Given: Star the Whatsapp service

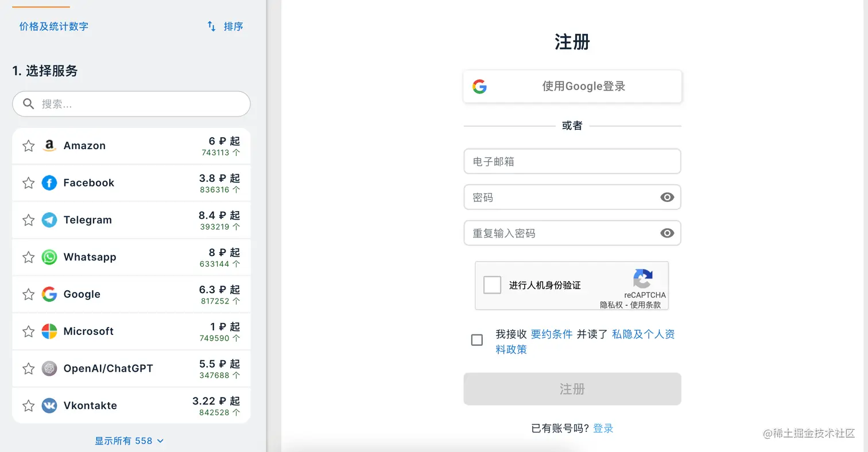Looking at the screenshot, I should (28, 257).
